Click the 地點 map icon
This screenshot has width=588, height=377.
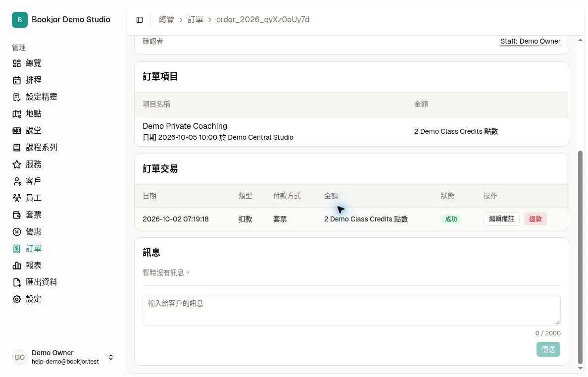click(16, 114)
